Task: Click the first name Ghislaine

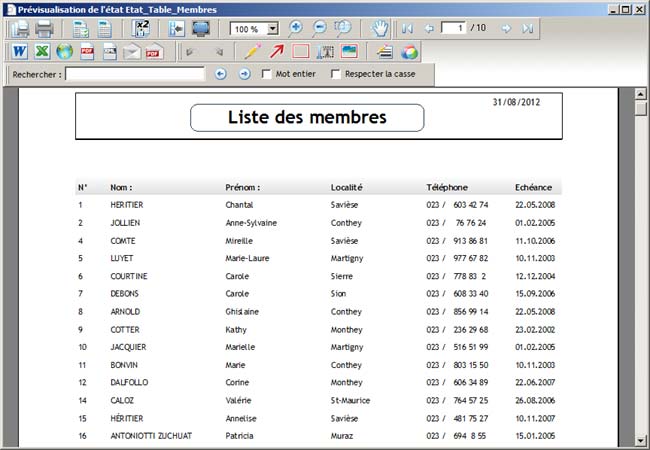Action: [x=242, y=312]
